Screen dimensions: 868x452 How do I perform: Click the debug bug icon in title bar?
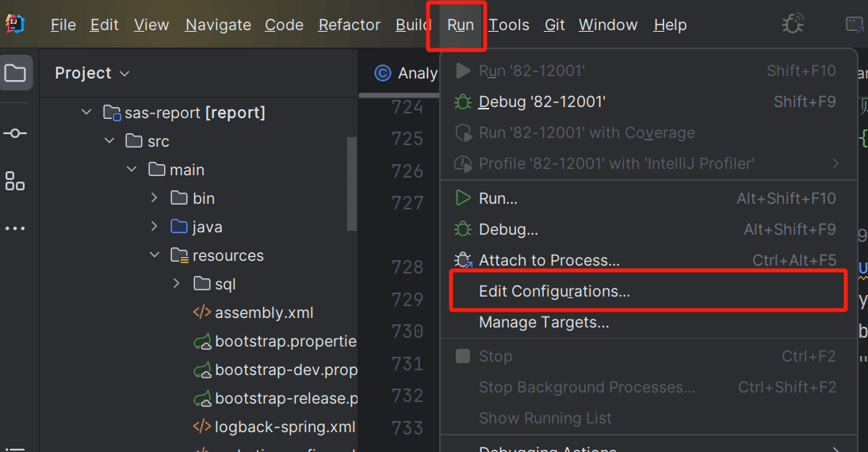(793, 24)
